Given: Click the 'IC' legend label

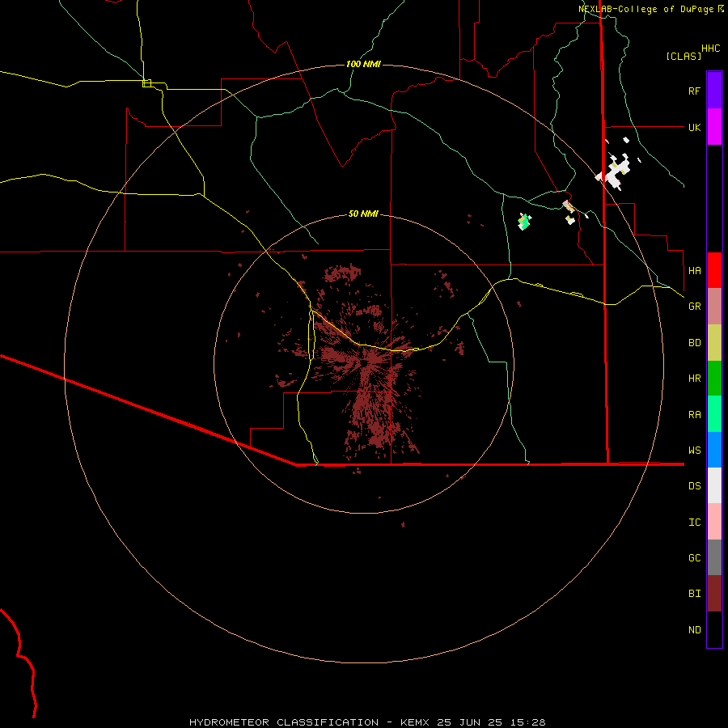Looking at the screenshot, I should pyautogui.click(x=694, y=523).
